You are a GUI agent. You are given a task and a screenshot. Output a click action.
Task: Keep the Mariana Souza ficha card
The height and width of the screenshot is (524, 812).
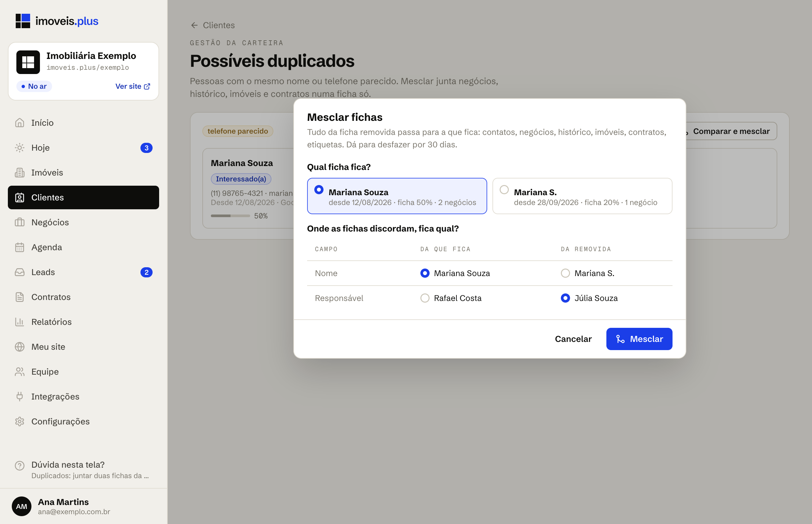397,196
